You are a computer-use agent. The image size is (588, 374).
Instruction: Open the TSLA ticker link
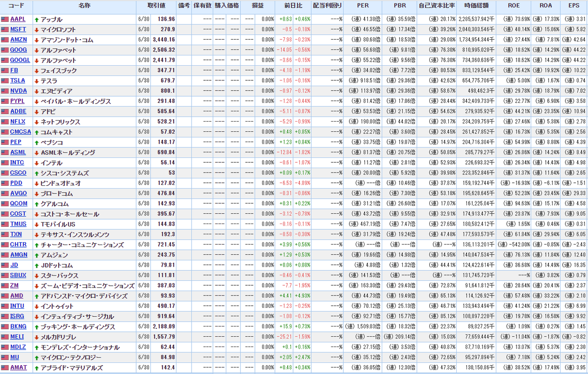[x=18, y=81]
